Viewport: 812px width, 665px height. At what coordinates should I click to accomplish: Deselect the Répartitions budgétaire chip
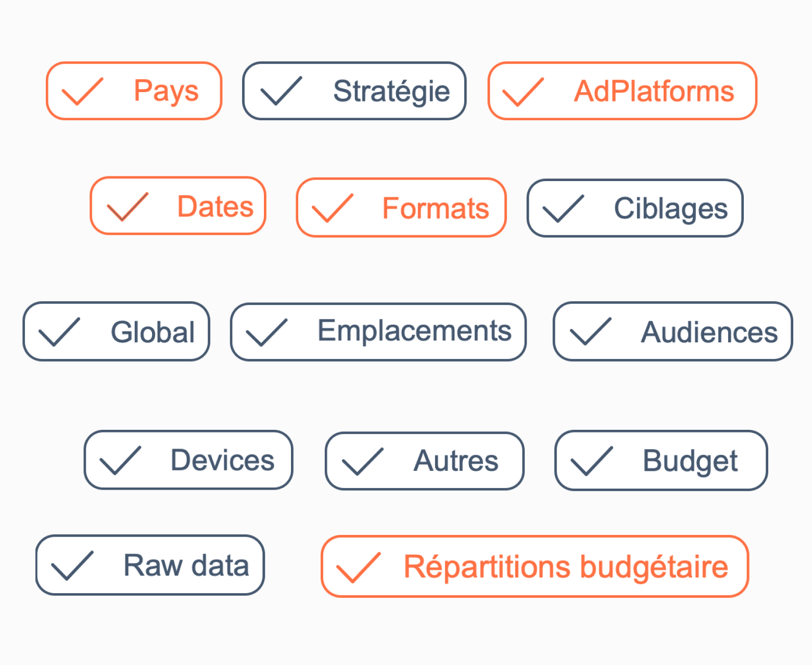click(535, 566)
